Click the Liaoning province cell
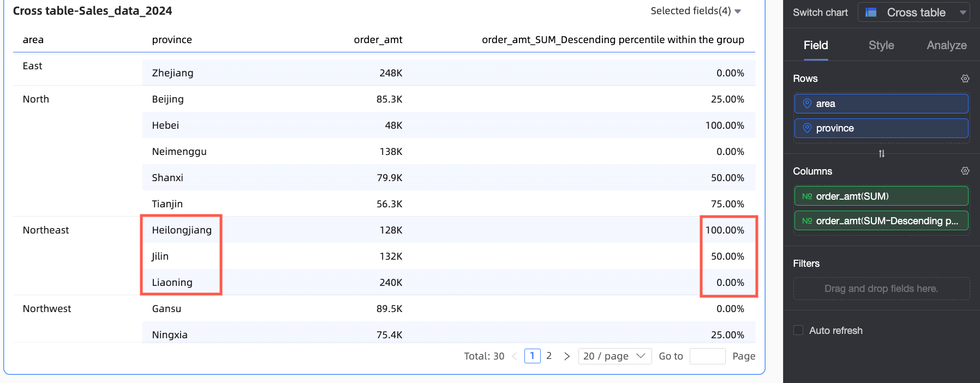 click(172, 283)
